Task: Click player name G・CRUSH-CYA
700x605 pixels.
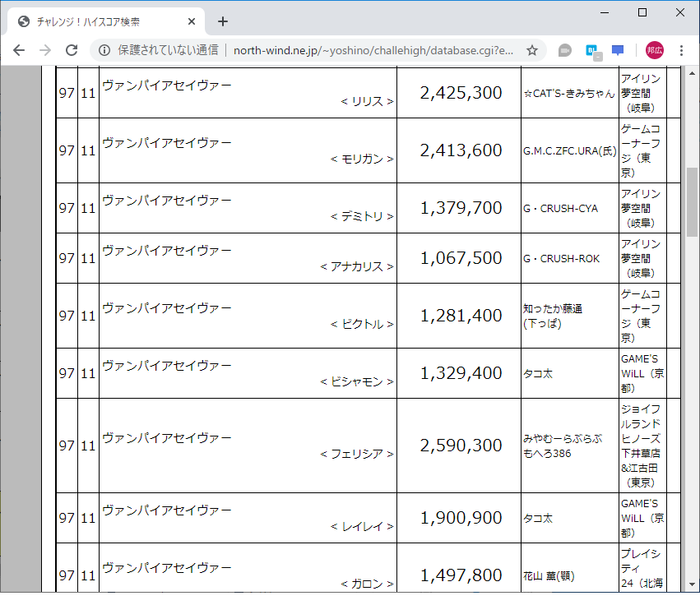Action: (560, 208)
